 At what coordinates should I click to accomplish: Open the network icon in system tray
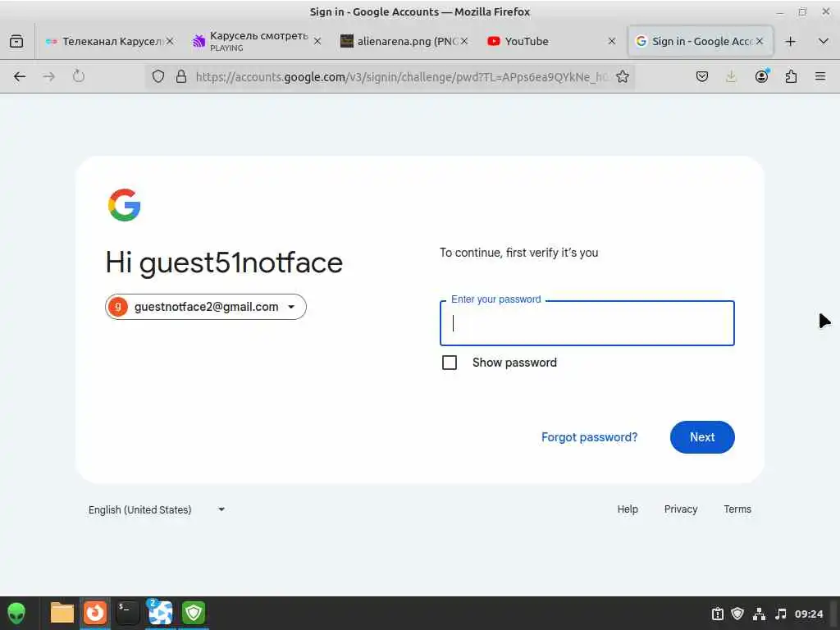[759, 614]
